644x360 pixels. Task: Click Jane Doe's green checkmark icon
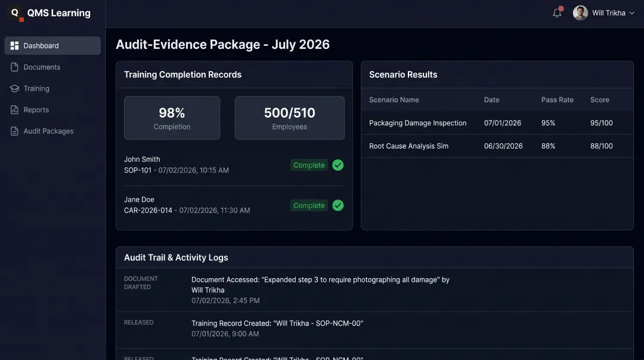[x=338, y=205]
